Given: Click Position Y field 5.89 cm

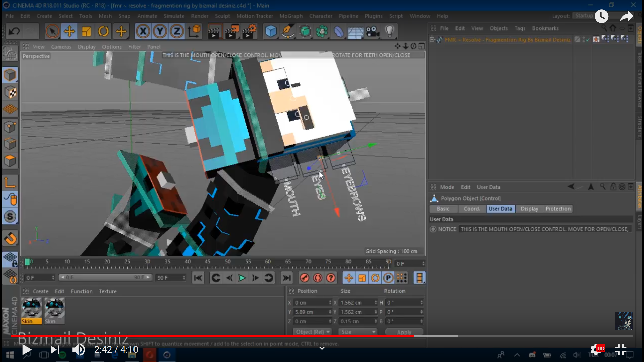Looking at the screenshot, I should pos(313,312).
